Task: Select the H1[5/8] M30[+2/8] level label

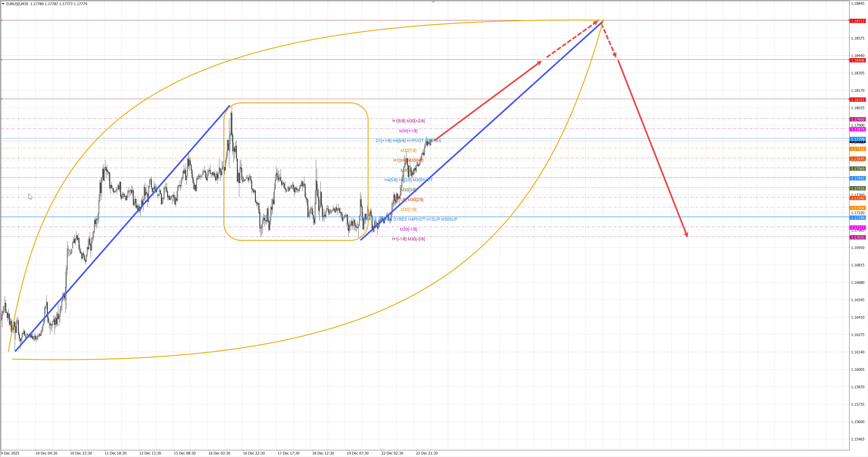Action: 408,121
